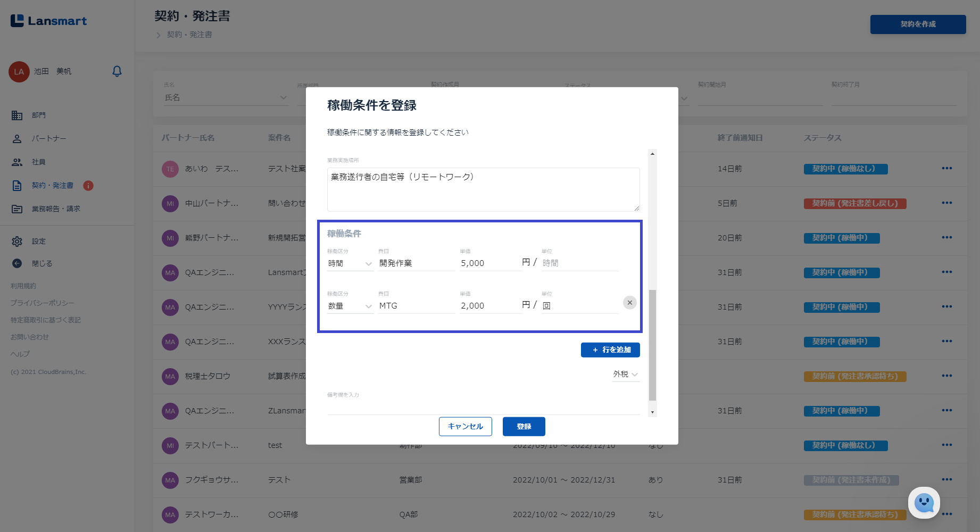Expand the 稼働区分 dropdown showing 時間
The image size is (980, 532).
pyautogui.click(x=350, y=263)
